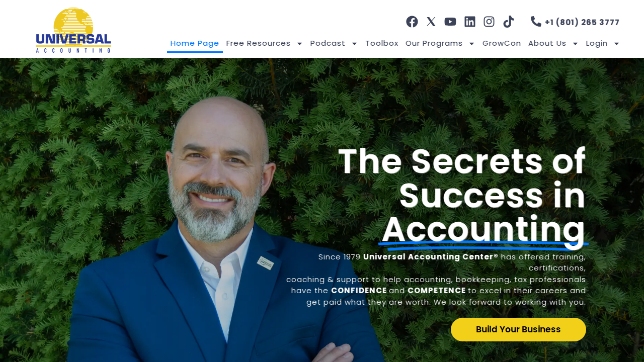The height and width of the screenshot is (362, 644).
Task: Expand the About Us dropdown arrow
Action: [575, 44]
